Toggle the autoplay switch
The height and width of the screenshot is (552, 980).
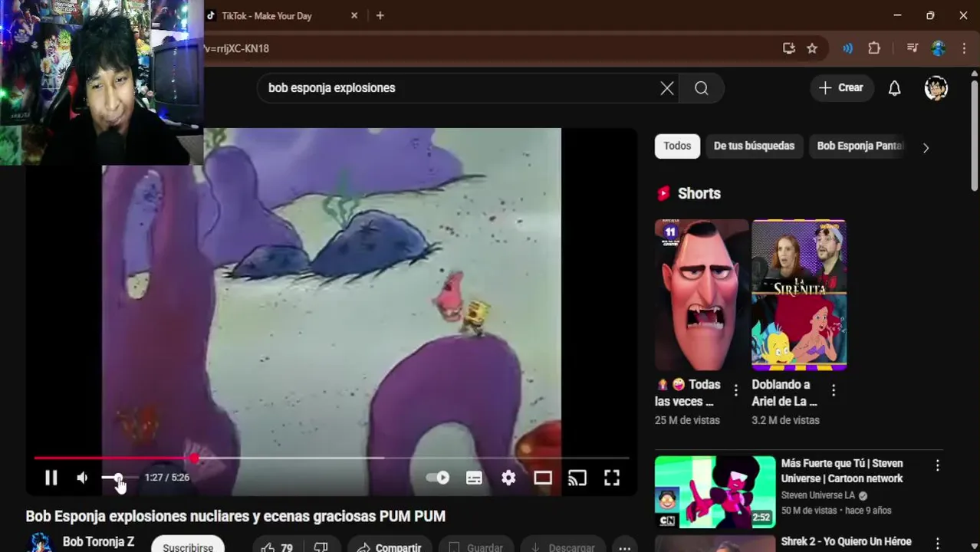438,478
